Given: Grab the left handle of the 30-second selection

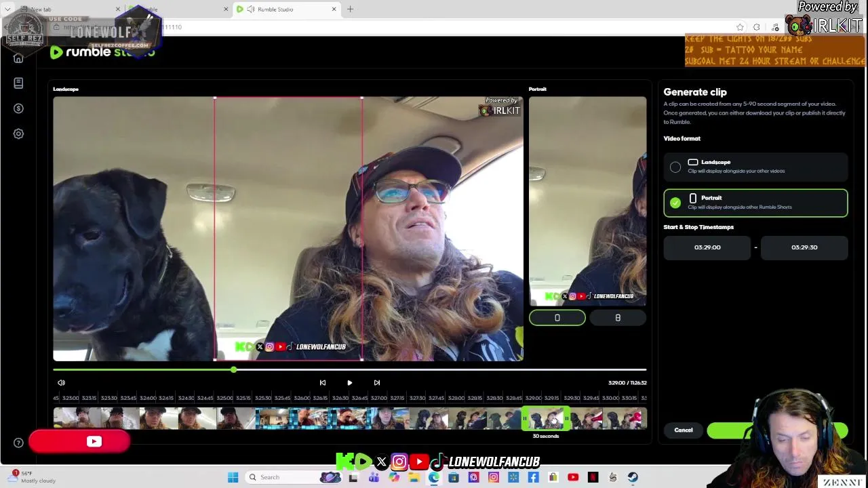Looking at the screenshot, I should 524,419.
